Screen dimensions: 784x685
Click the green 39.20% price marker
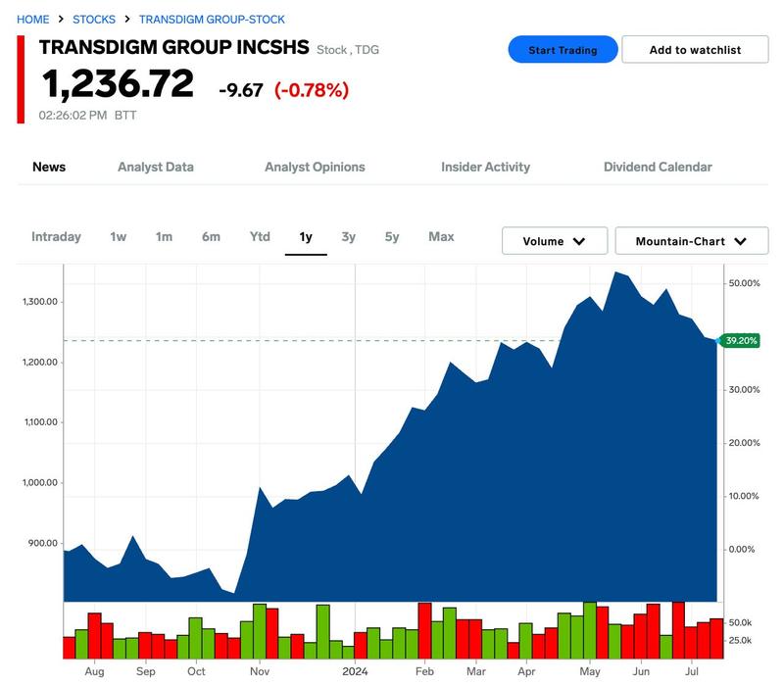point(742,340)
